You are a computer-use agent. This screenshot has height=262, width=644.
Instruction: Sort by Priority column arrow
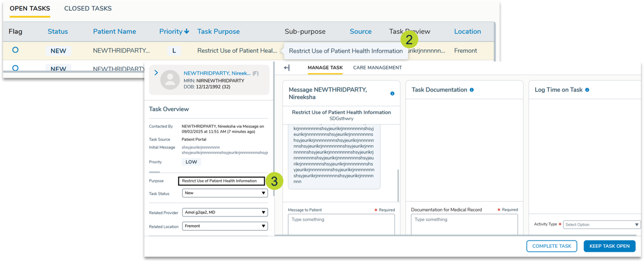point(187,31)
